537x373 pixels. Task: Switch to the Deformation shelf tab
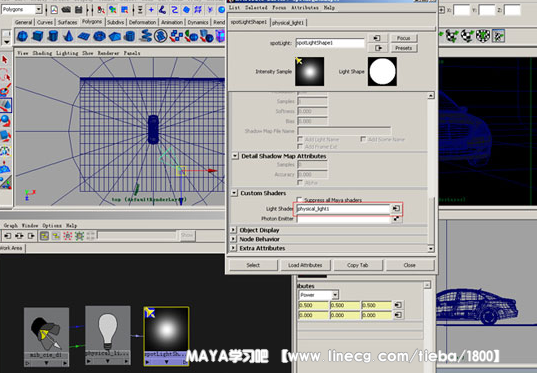[x=142, y=22]
